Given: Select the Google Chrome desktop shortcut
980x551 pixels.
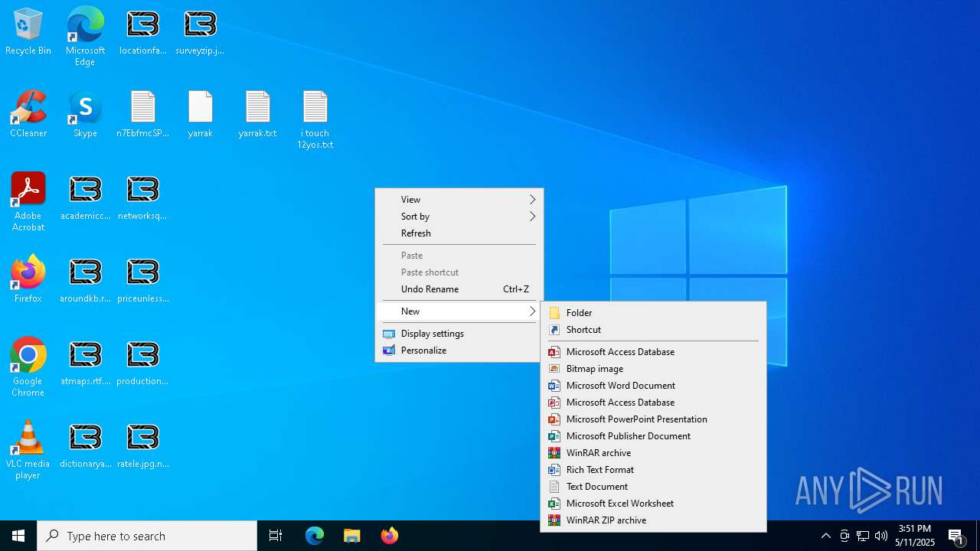Looking at the screenshot, I should click(28, 367).
